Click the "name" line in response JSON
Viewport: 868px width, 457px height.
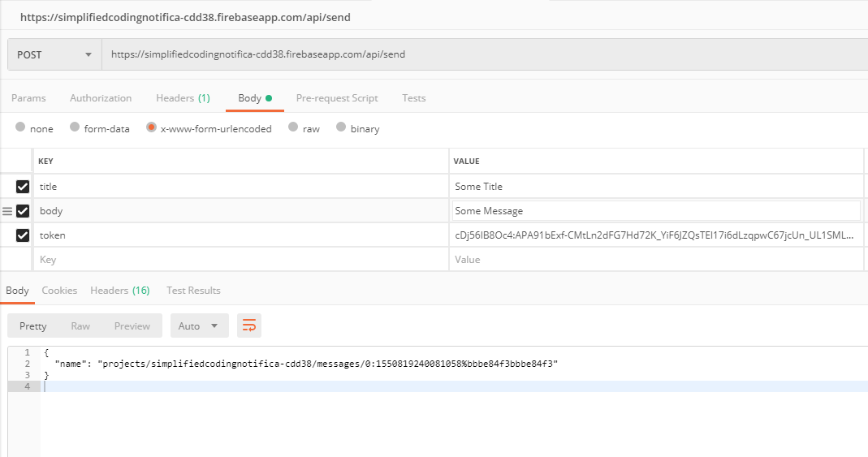(x=306, y=364)
